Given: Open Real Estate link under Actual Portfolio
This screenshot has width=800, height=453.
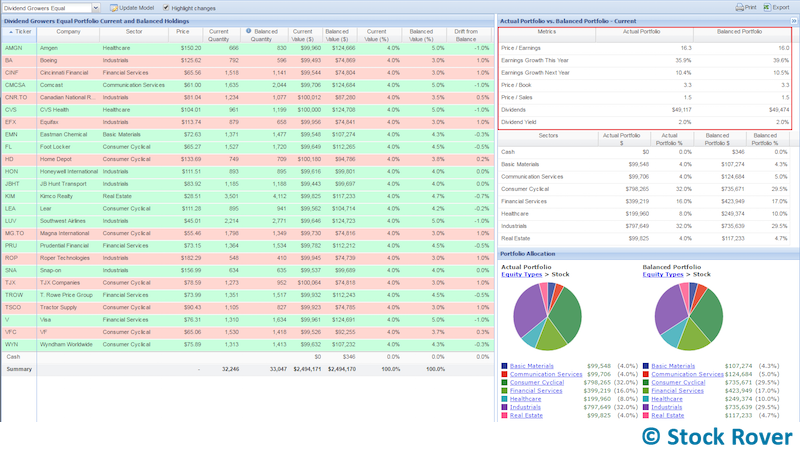Looking at the screenshot, I should [526, 415].
